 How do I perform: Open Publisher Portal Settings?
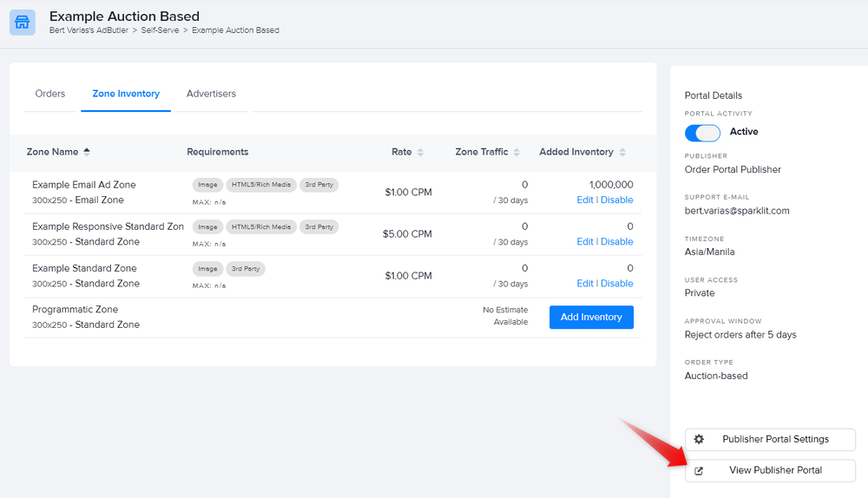770,439
